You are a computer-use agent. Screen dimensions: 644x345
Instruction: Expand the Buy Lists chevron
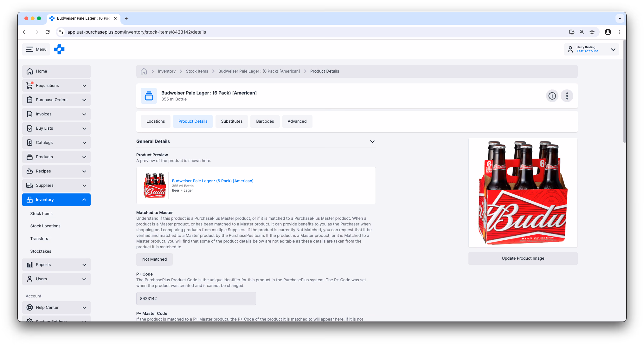click(84, 128)
